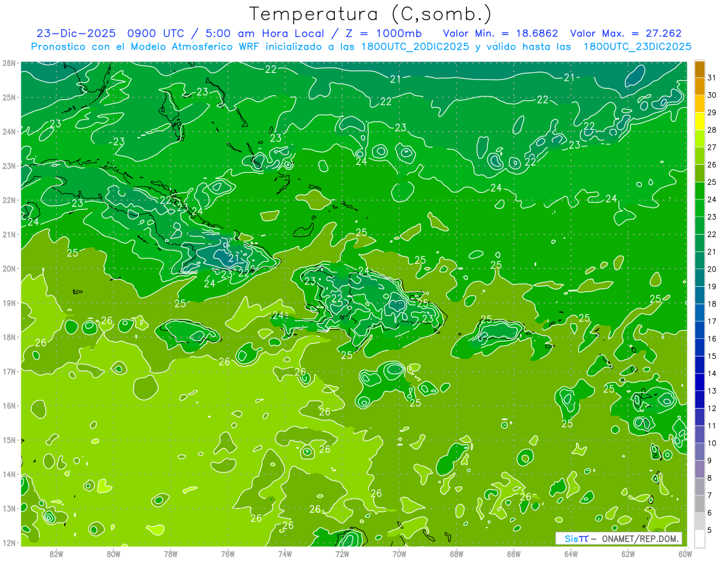Click '1800UTC_23DIC2025' valid-until time text
This screenshot has height=562, width=728.
[x=637, y=47]
